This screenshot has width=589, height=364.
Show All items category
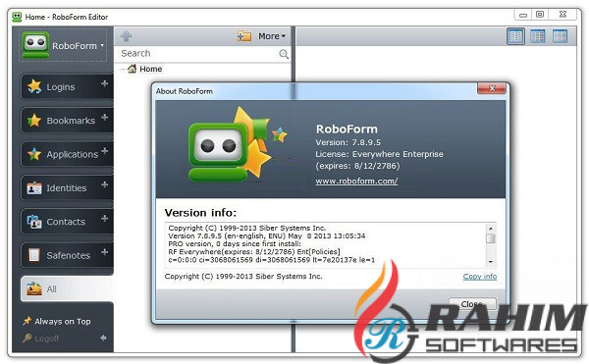click(67, 289)
